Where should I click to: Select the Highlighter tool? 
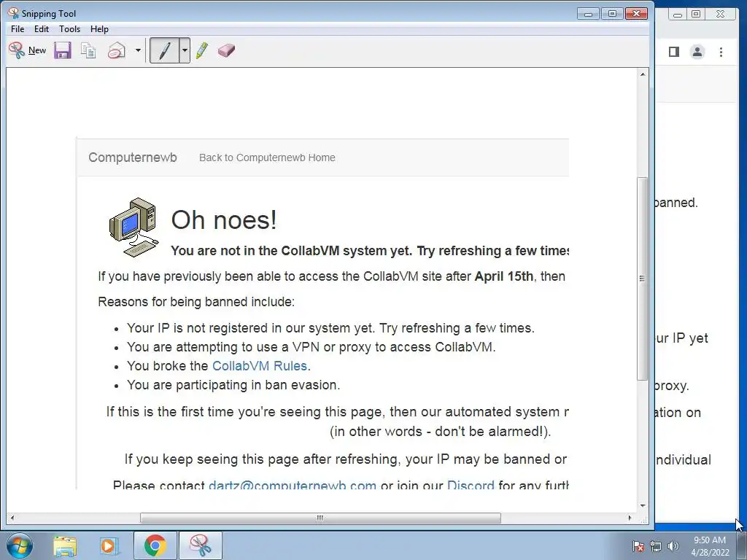coord(202,50)
